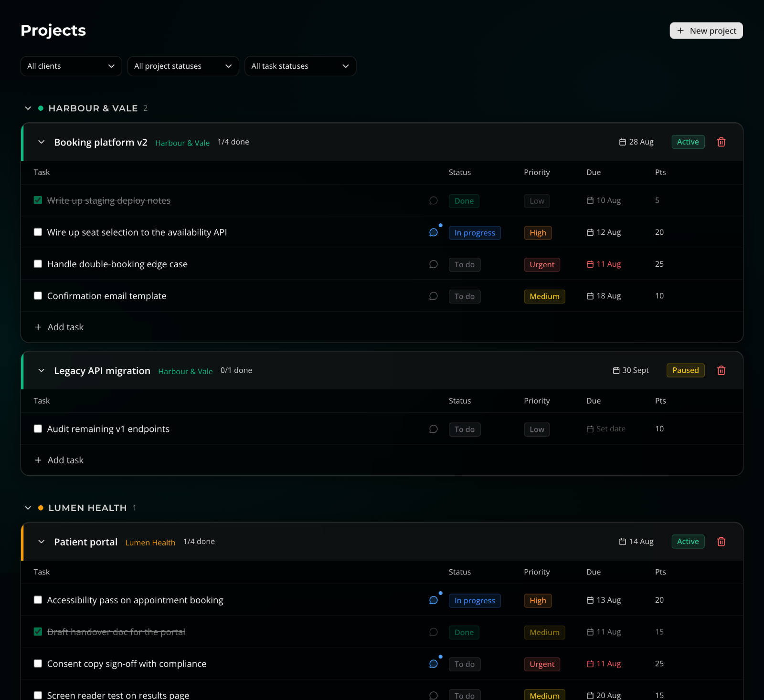Image resolution: width=764 pixels, height=700 pixels.
Task: Uncheck Draft handover doc for the portal
Action: 38,632
